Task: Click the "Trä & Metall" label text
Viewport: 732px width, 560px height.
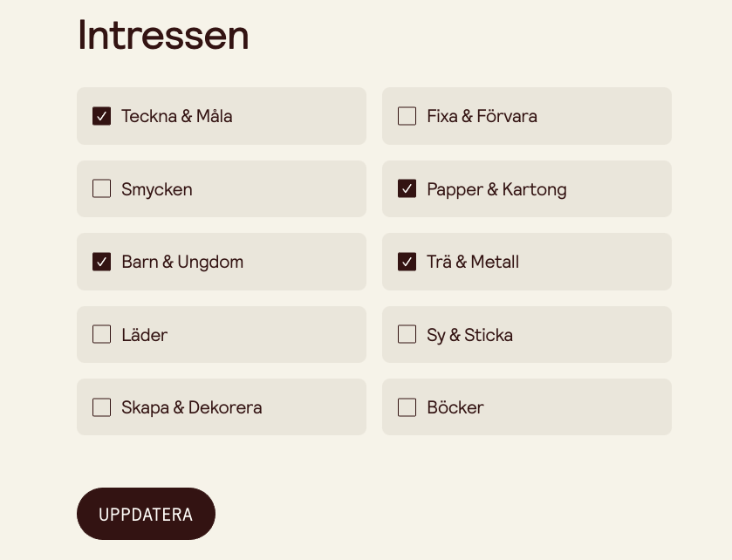Action: pos(473,262)
